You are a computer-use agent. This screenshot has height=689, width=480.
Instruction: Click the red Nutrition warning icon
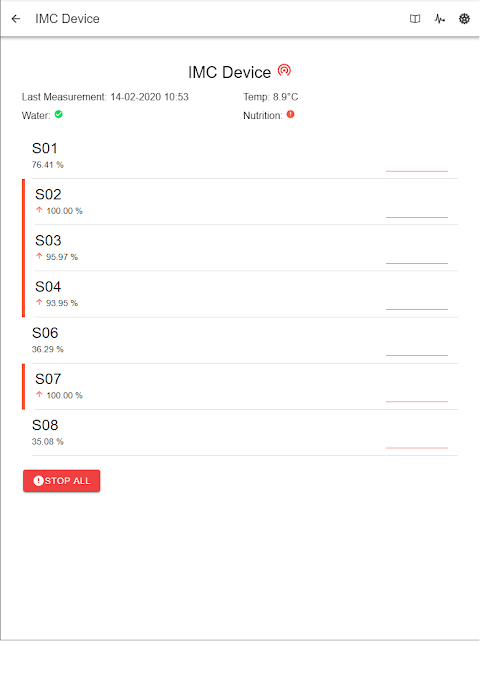[291, 114]
